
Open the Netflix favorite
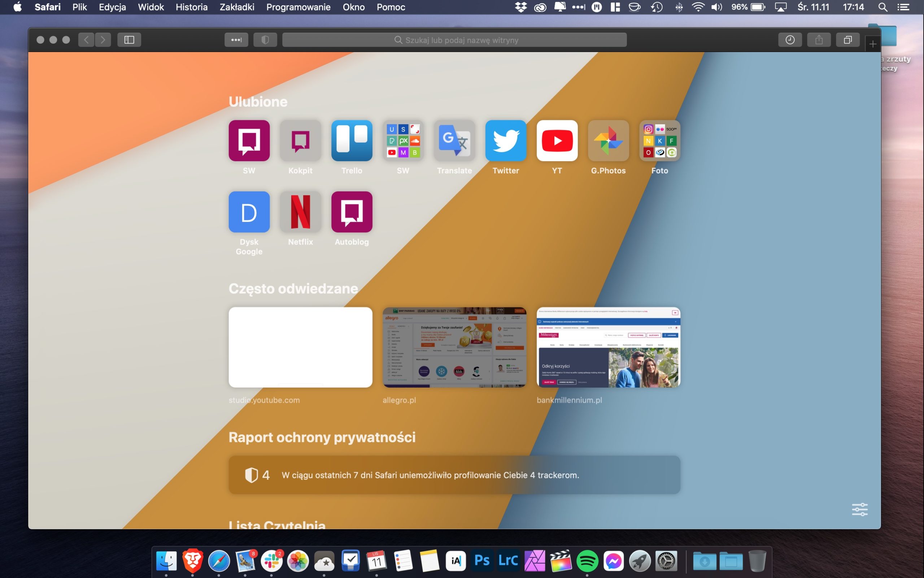pos(301,212)
